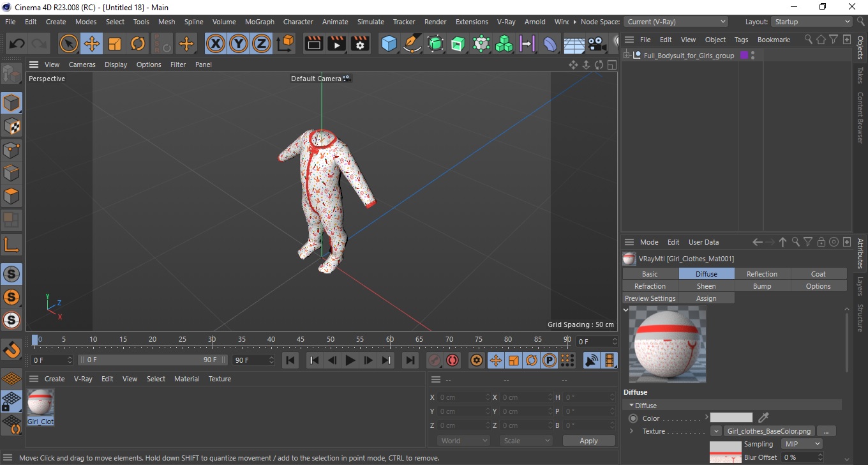Play the animation forward

(x=350, y=360)
